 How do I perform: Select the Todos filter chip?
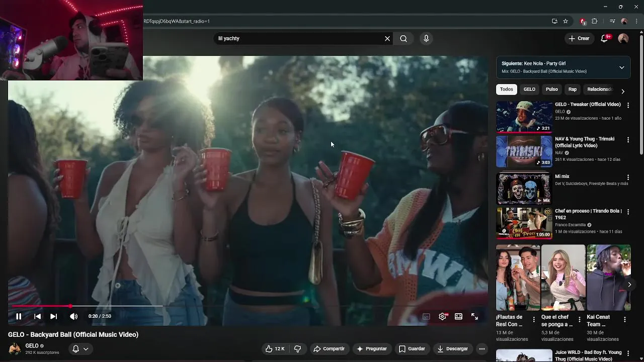click(x=507, y=89)
